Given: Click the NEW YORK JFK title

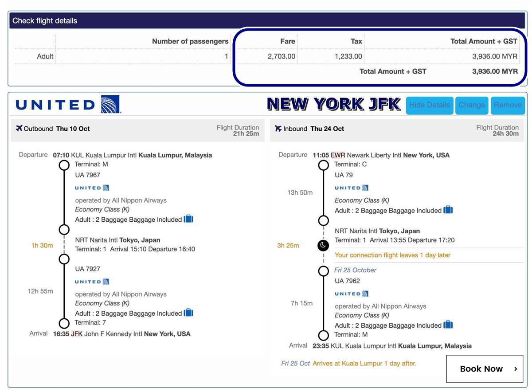Looking at the screenshot, I should coord(334,105).
